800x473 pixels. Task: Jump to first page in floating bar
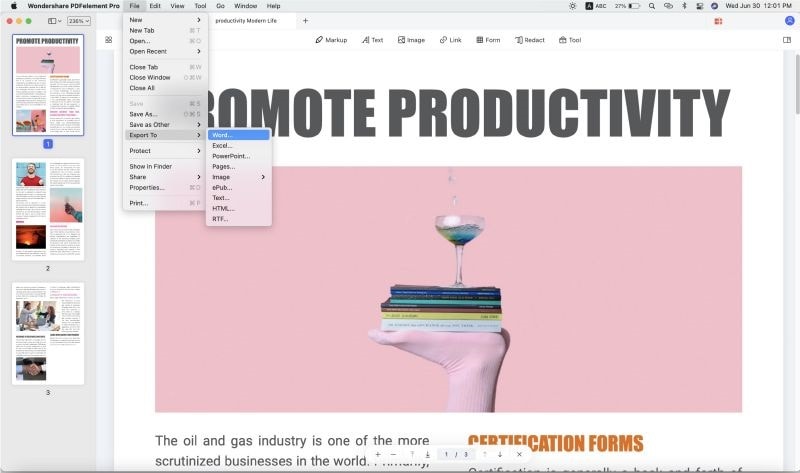[x=412, y=454]
